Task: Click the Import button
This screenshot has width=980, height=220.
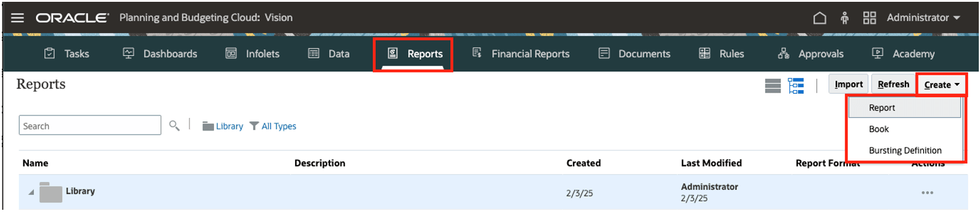Action: 848,84
